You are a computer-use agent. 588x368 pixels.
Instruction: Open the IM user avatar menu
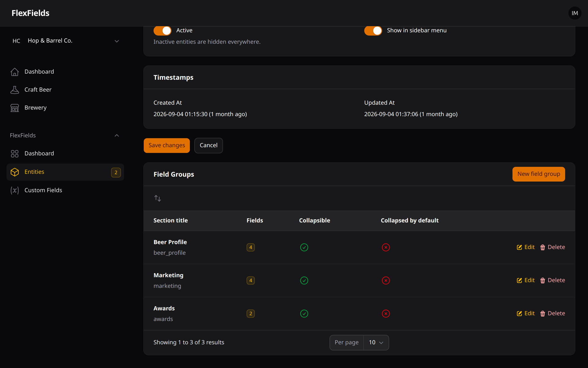(575, 13)
